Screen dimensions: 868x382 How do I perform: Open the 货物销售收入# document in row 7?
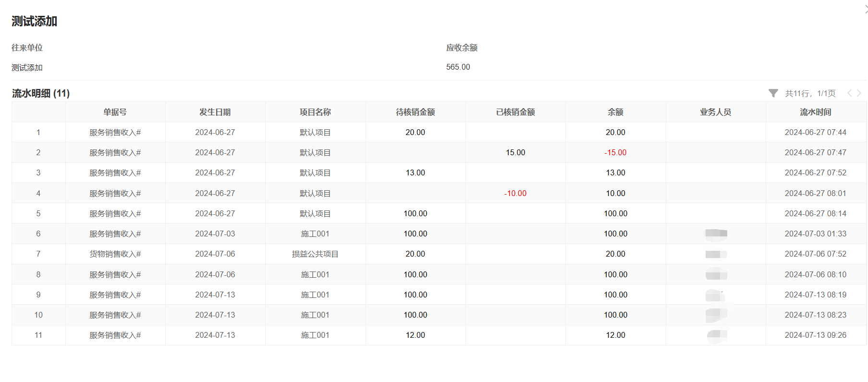point(115,254)
